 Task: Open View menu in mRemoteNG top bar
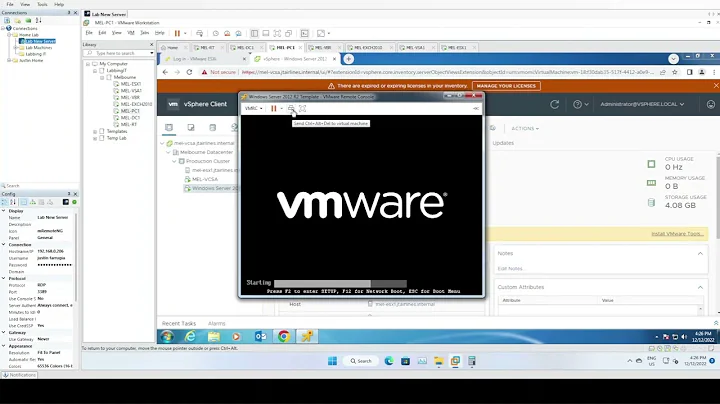tap(25, 4)
